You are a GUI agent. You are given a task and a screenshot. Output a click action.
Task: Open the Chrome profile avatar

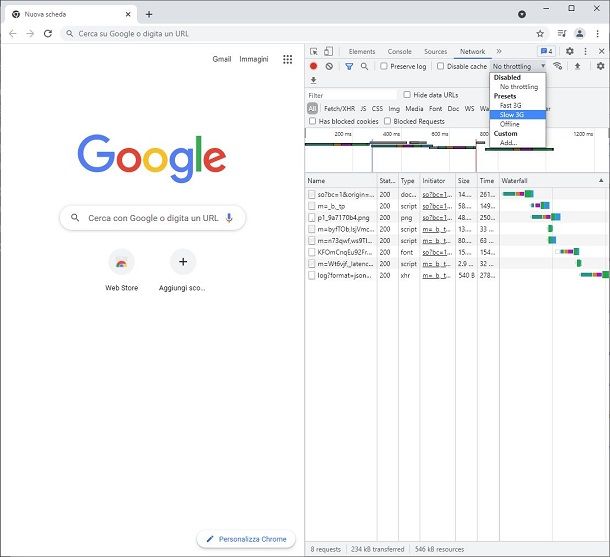point(580,33)
